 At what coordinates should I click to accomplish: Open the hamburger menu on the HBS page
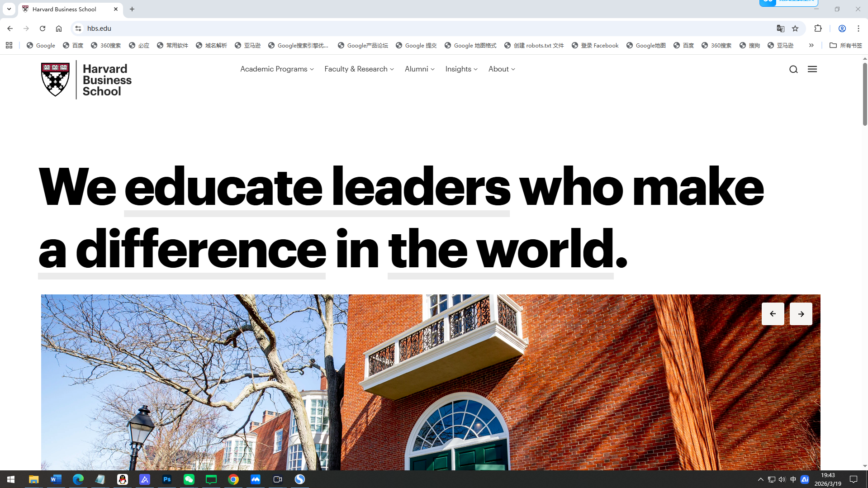click(x=812, y=69)
